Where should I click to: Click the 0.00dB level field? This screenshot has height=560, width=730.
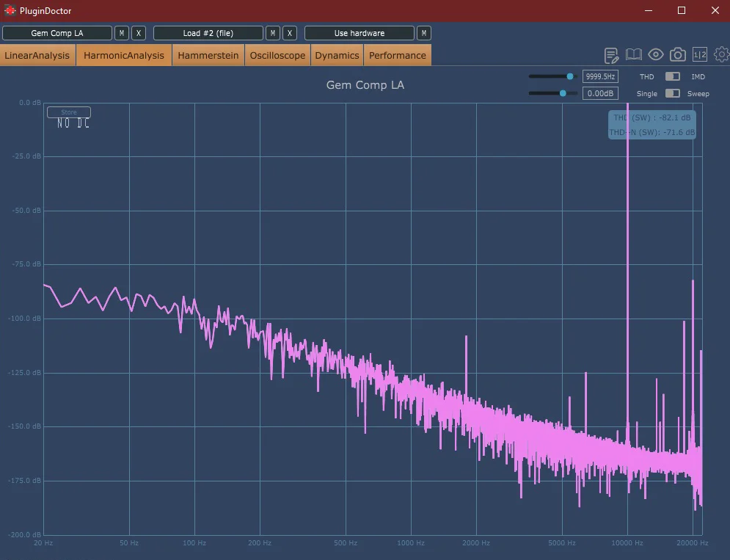[600, 93]
